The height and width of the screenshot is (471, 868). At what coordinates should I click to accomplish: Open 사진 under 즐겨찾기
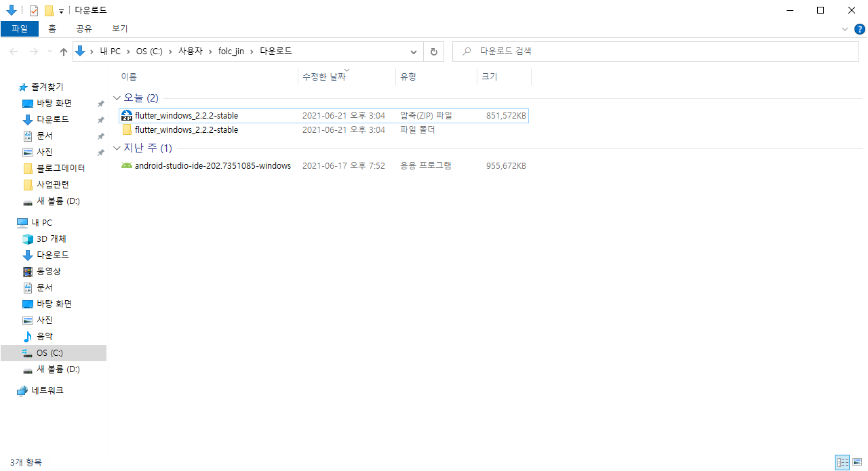point(45,152)
